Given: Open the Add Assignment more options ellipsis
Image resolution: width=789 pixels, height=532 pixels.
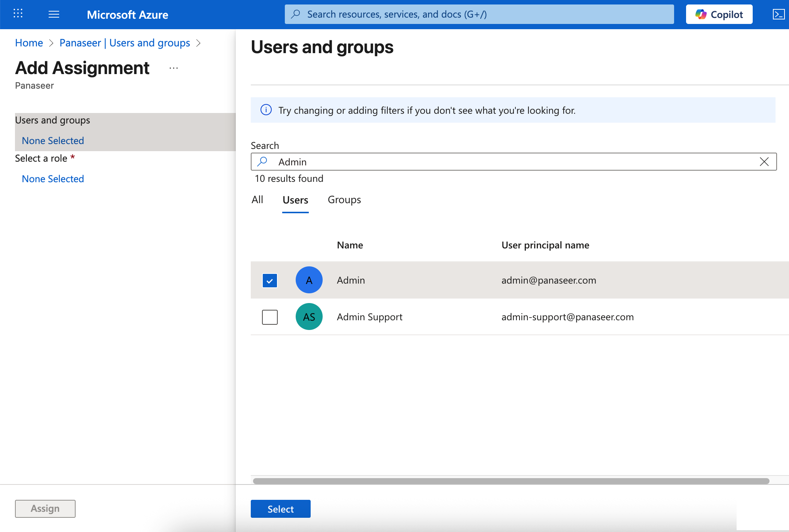Looking at the screenshot, I should (173, 68).
